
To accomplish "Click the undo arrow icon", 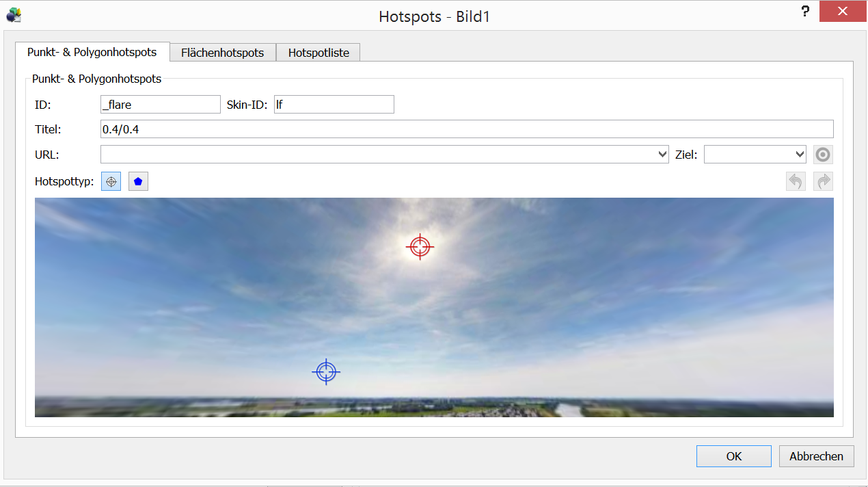I will [x=796, y=181].
